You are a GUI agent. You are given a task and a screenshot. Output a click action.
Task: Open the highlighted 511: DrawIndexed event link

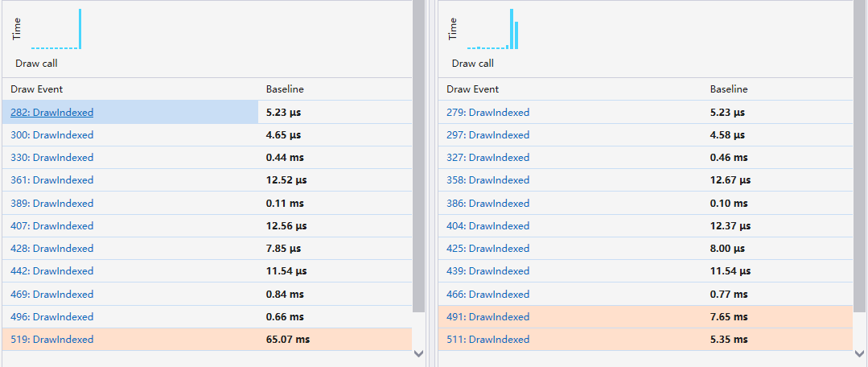(x=488, y=340)
